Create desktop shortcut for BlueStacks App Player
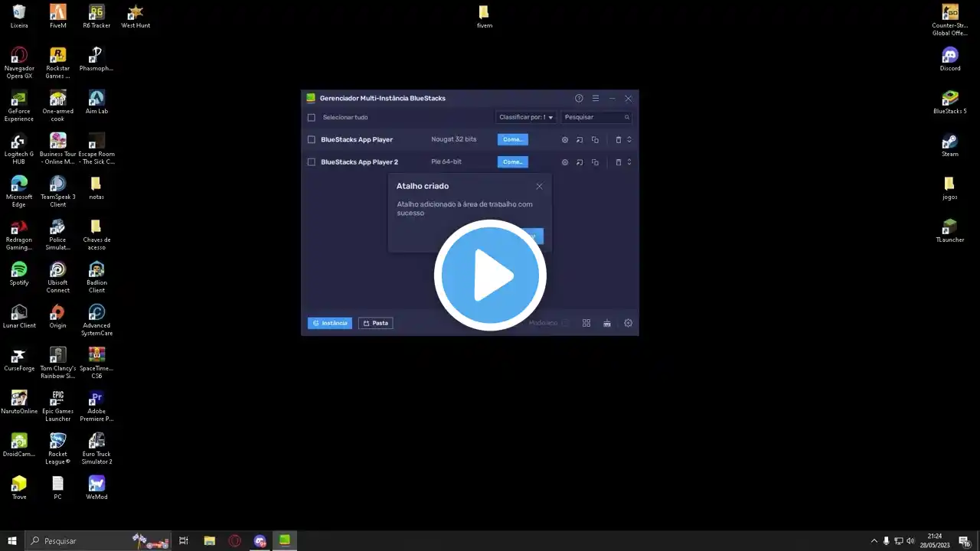Screen dimensions: 980x551 click(x=580, y=140)
